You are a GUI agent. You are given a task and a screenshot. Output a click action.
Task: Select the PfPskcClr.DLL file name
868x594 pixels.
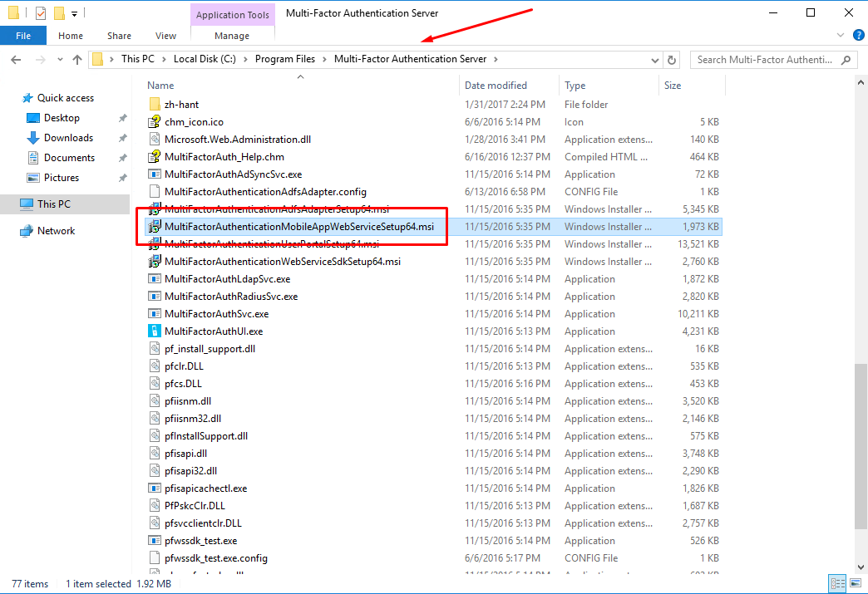(195, 505)
